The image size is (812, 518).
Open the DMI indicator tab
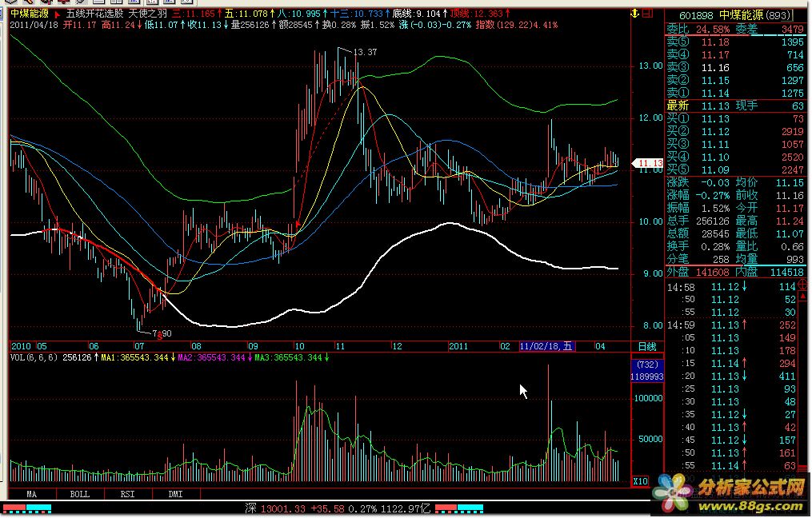[x=175, y=494]
